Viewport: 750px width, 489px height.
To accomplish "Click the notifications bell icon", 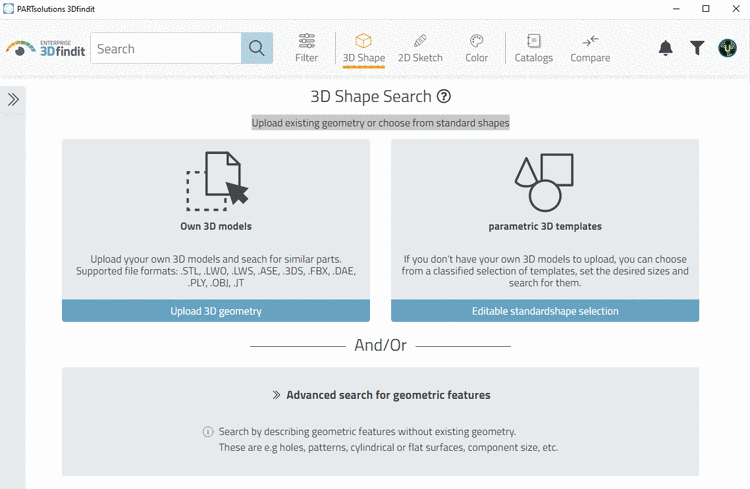I will tap(666, 48).
